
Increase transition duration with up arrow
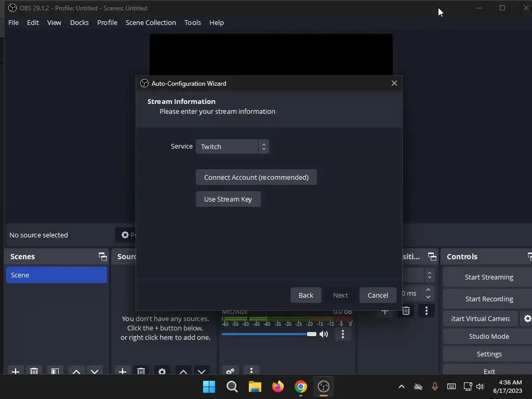tap(428, 290)
